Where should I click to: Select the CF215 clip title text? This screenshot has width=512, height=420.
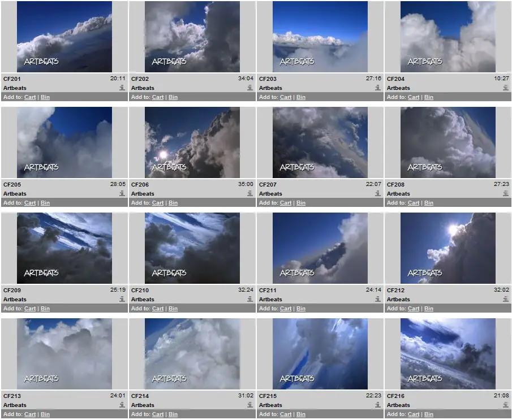pos(268,396)
